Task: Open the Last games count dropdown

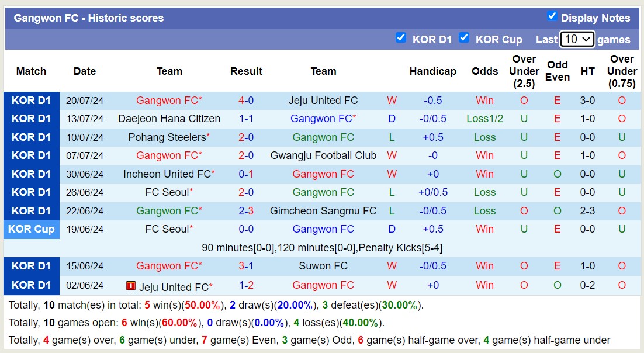Action: [x=577, y=39]
